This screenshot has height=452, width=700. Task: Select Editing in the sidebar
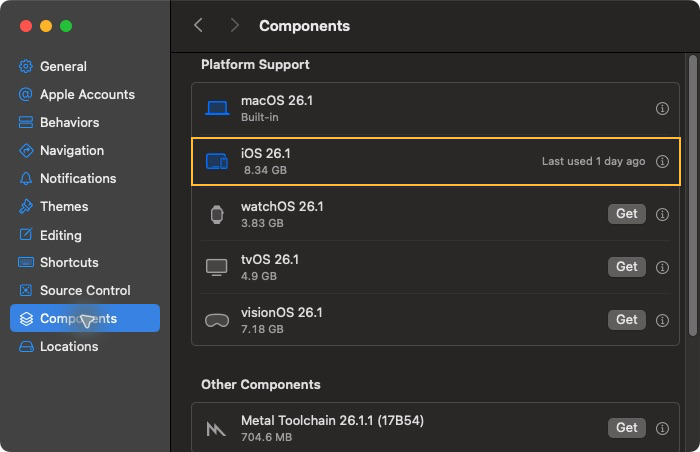[x=85, y=234]
